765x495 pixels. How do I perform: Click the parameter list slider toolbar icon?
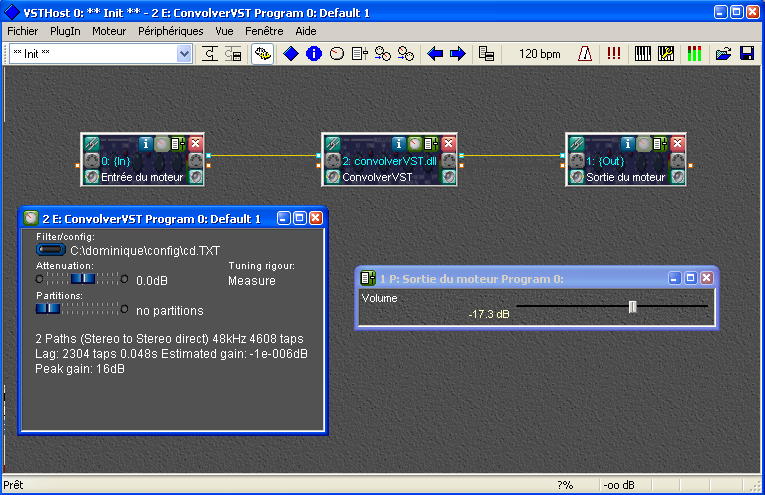[360, 54]
